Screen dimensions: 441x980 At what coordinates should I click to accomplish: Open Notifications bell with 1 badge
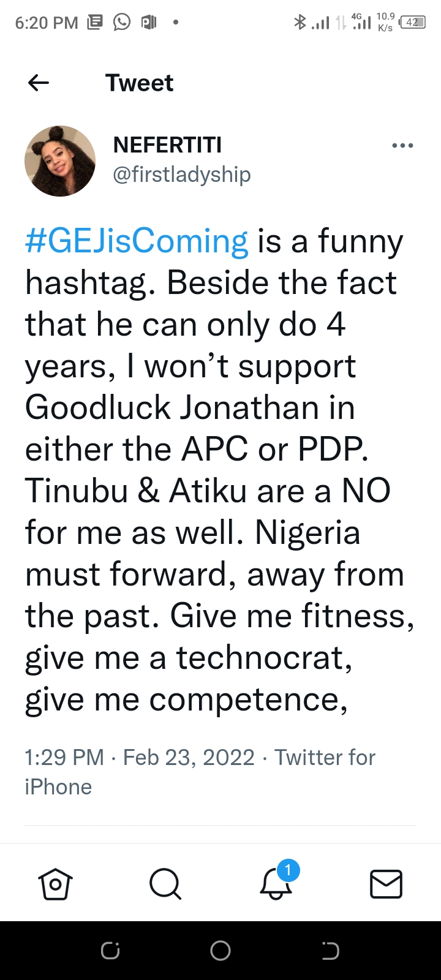pos(276,883)
